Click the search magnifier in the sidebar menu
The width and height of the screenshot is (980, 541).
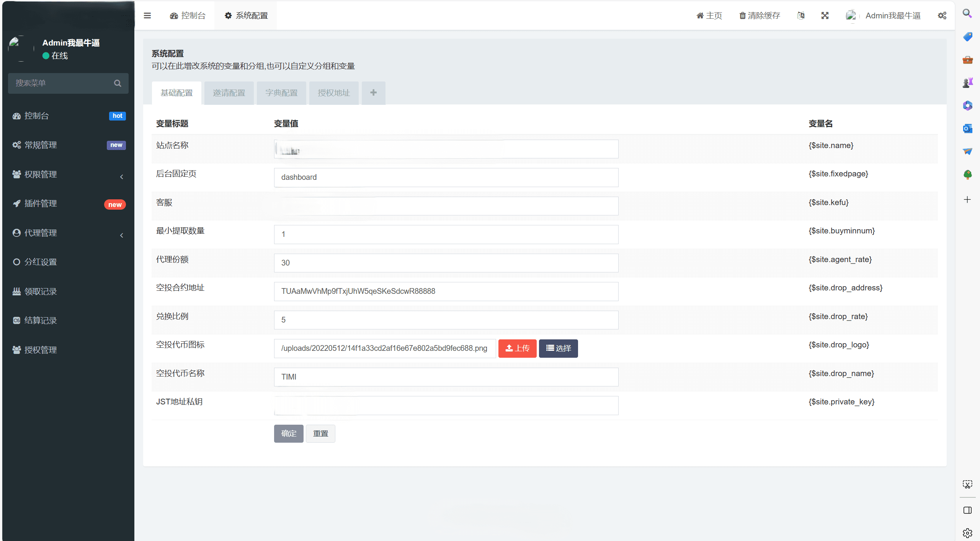118,83
